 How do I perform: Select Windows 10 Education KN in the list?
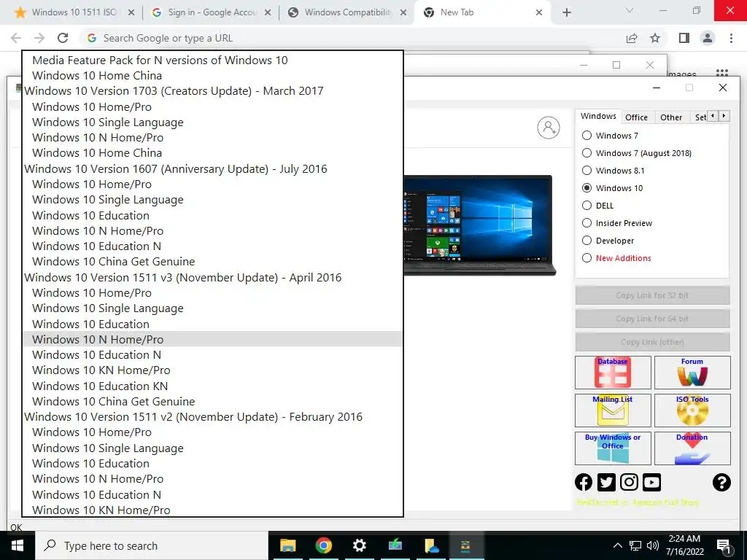[x=100, y=386]
